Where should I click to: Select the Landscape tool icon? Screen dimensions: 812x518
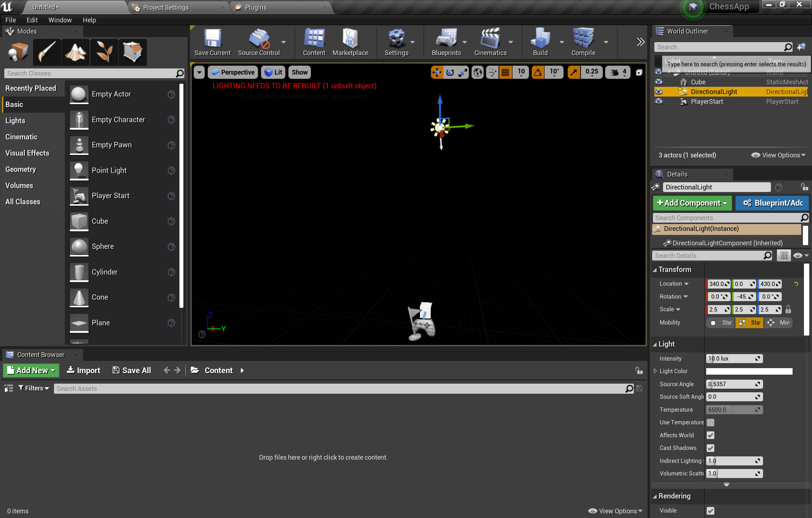click(x=75, y=52)
